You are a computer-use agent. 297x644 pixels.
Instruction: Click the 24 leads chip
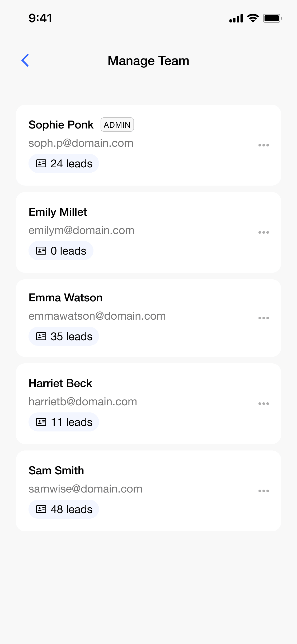64,163
